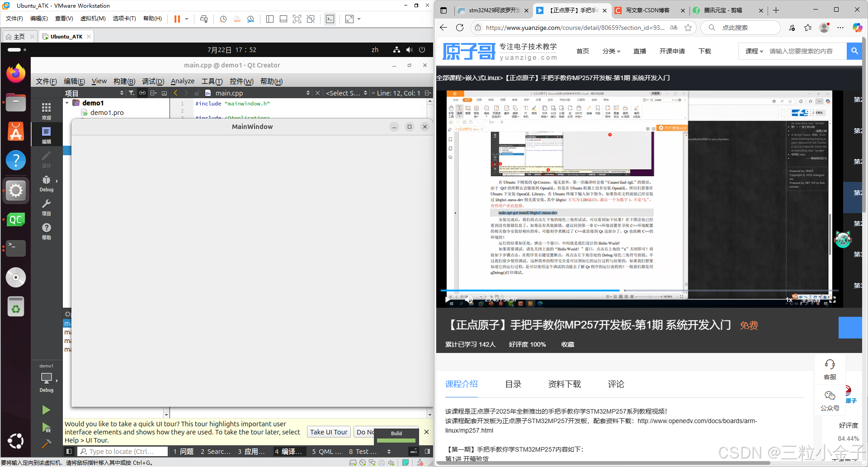Click the VMware take snapshot clock icon
Screen dimensions: 868x467
click(223, 19)
